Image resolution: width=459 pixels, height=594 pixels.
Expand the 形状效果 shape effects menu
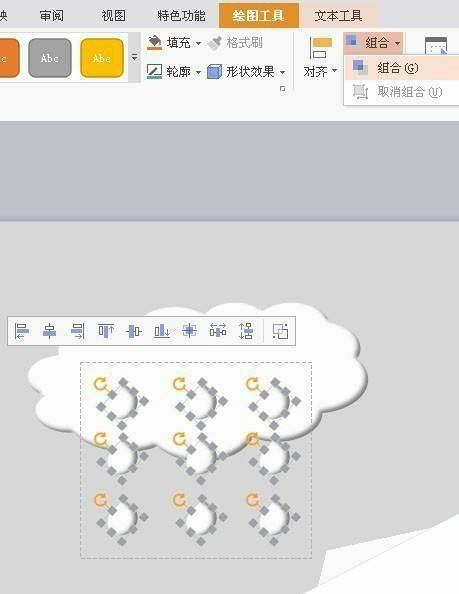(246, 72)
